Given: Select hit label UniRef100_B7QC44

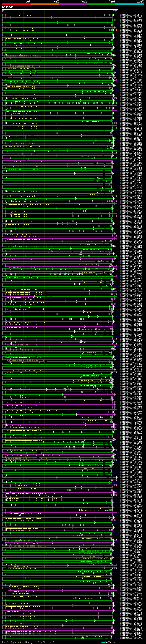Looking at the screenshot, I should 131,151.
